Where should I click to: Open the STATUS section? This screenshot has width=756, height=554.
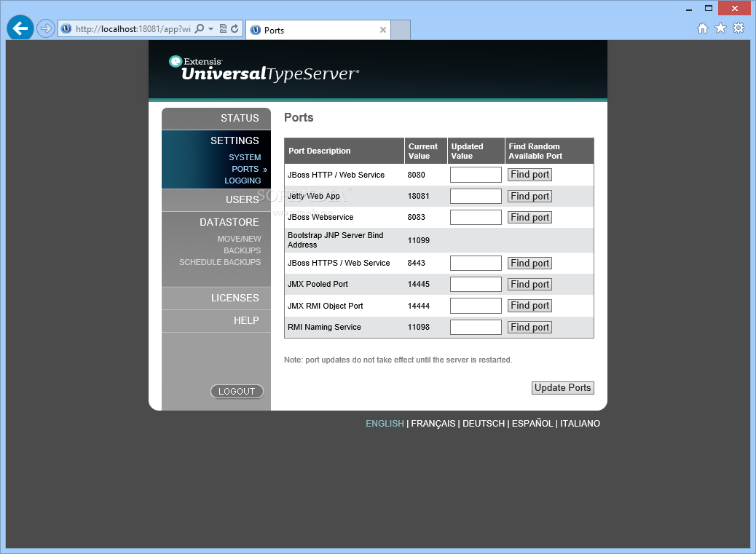(x=240, y=118)
